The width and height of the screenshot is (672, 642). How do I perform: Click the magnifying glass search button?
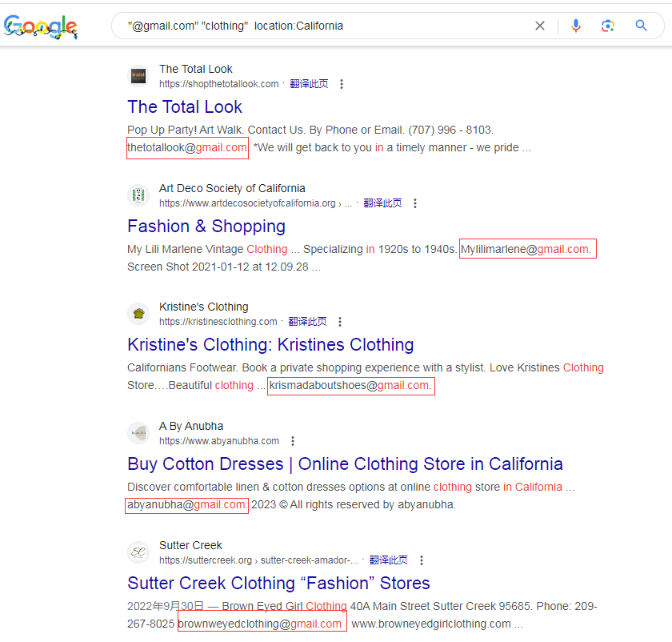641,26
